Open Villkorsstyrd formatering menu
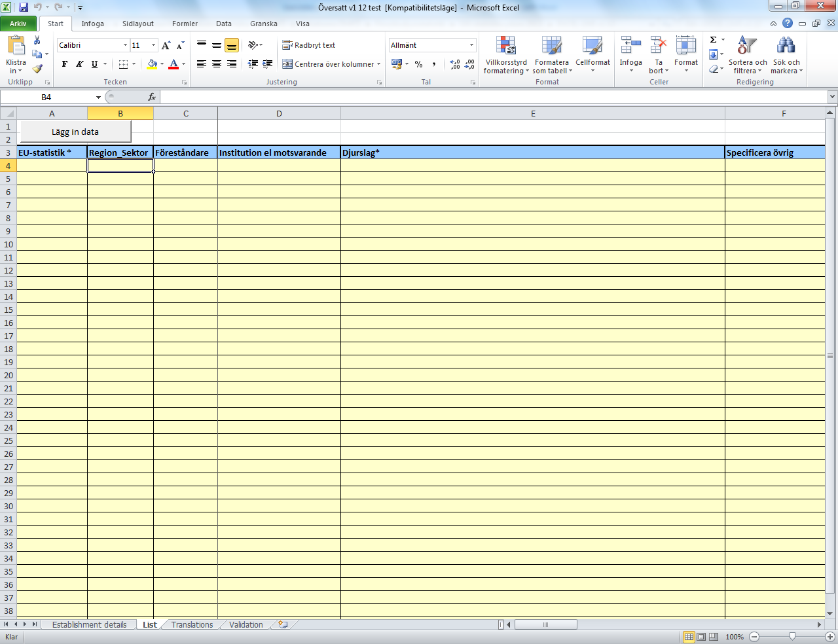Screen dimensions: 838x644 click(x=506, y=56)
